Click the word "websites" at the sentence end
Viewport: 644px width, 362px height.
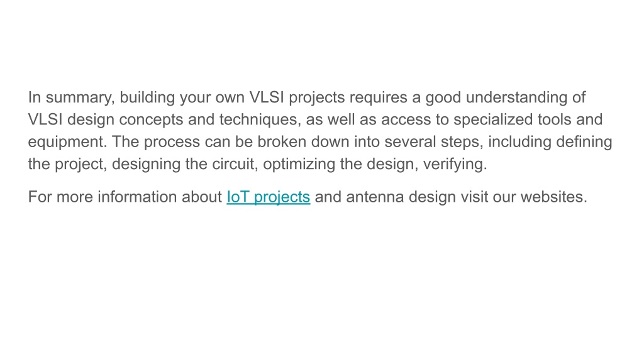click(x=553, y=197)
